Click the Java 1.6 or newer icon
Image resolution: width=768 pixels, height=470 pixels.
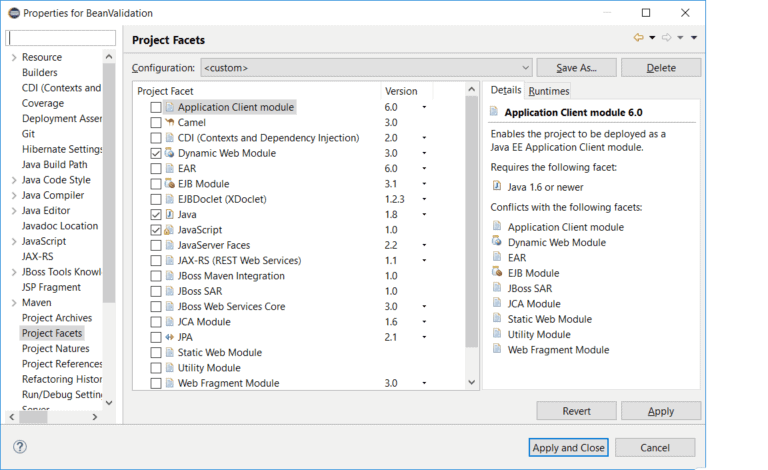497,185
